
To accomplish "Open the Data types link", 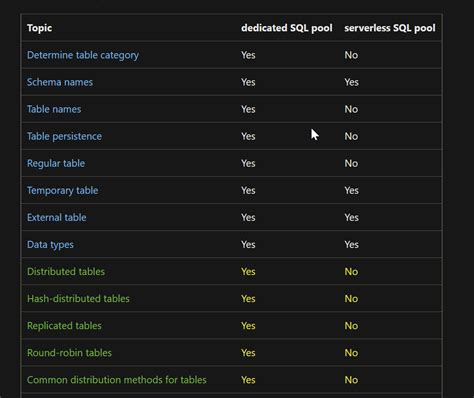I will click(50, 245).
